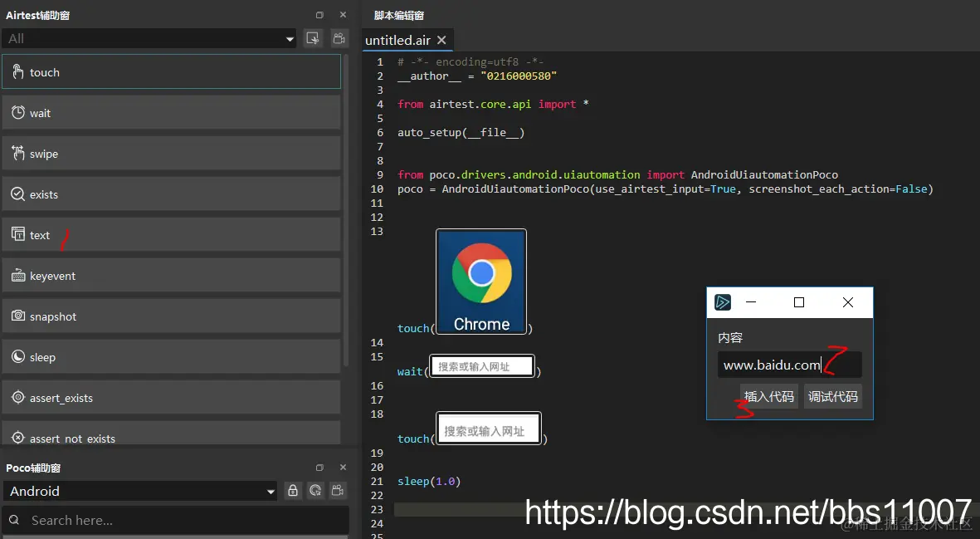Click record icon in Airtest assistant
Image resolution: width=980 pixels, height=539 pixels.
(339, 38)
